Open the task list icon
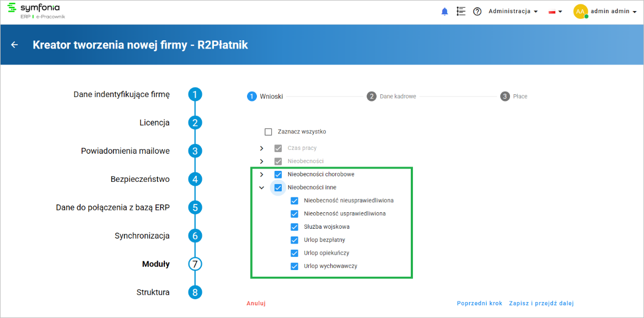The image size is (644, 318). [x=461, y=12]
